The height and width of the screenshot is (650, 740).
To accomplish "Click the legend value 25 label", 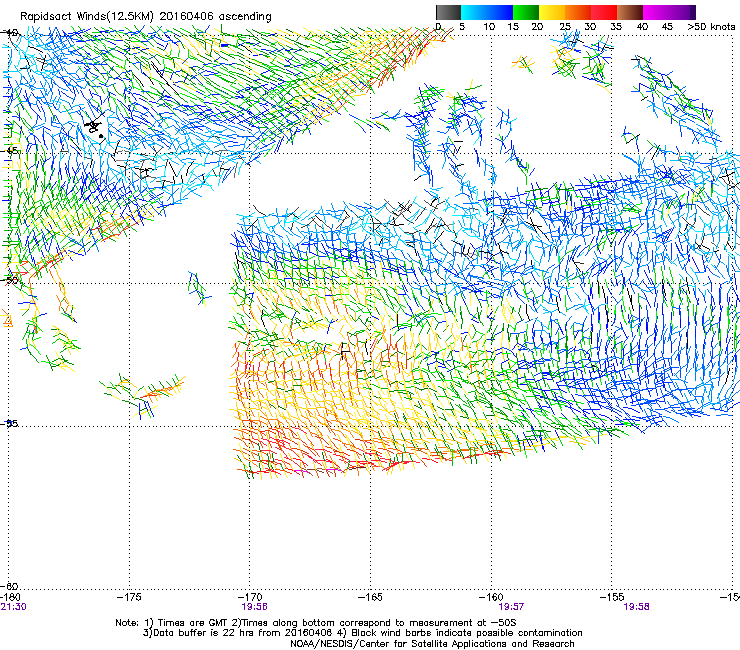I will (565, 27).
